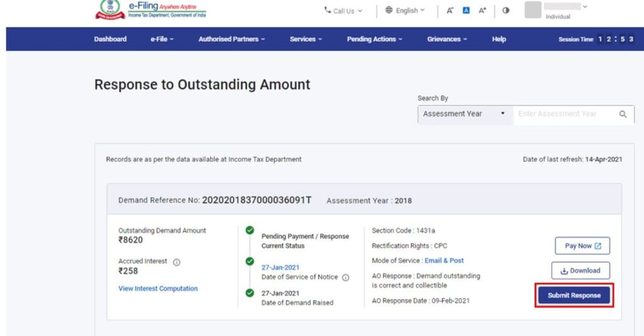Click the Accrued Interest info icon
This screenshot has width=644, height=336.
pos(177,262)
